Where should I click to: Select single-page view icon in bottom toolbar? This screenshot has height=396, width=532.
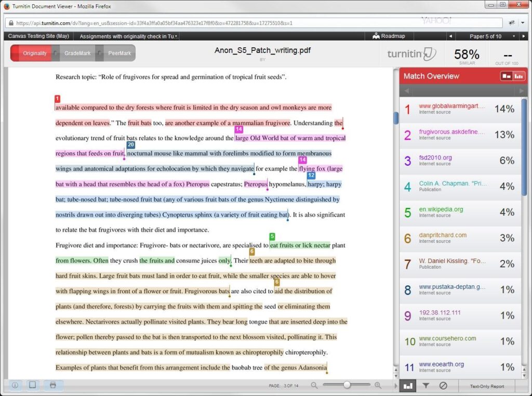point(32,386)
